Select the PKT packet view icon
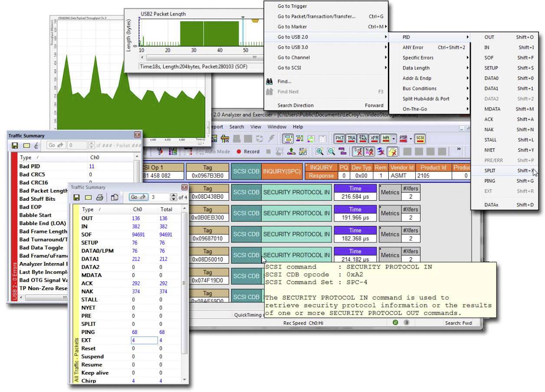Screen dimensions: 545x392 tap(340, 139)
